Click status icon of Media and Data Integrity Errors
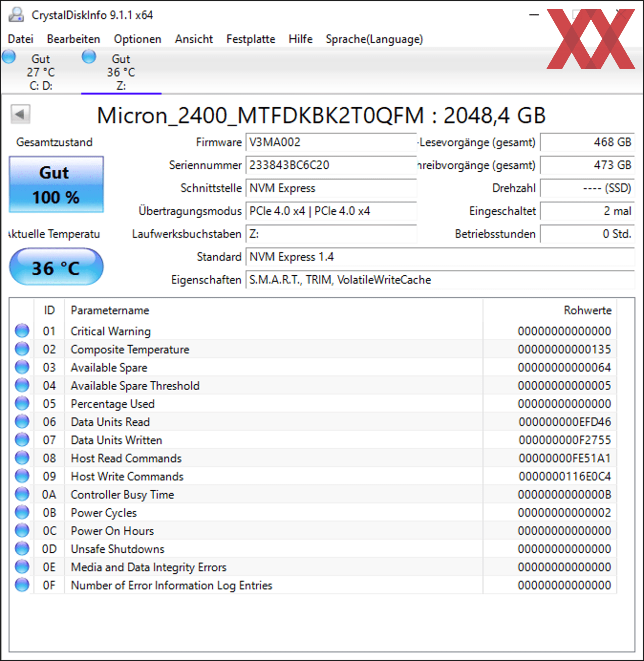The width and height of the screenshot is (644, 661). tap(22, 567)
